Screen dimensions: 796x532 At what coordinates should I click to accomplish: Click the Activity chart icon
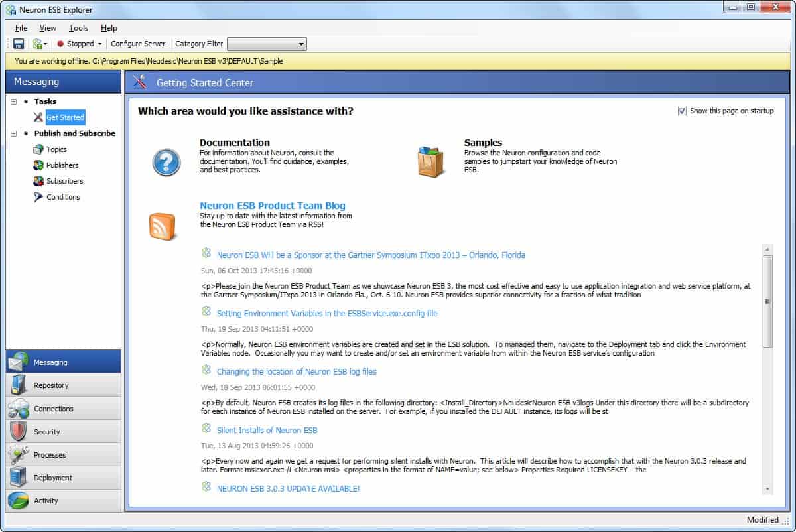tap(18, 501)
